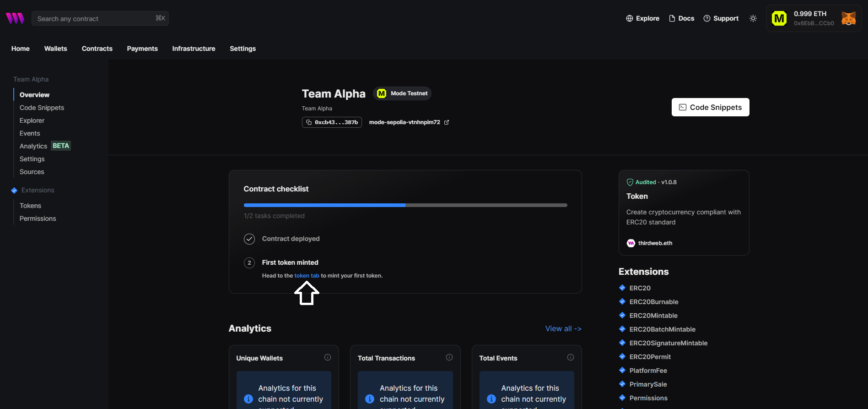
Task: Open the Wallets tab
Action: pos(56,49)
